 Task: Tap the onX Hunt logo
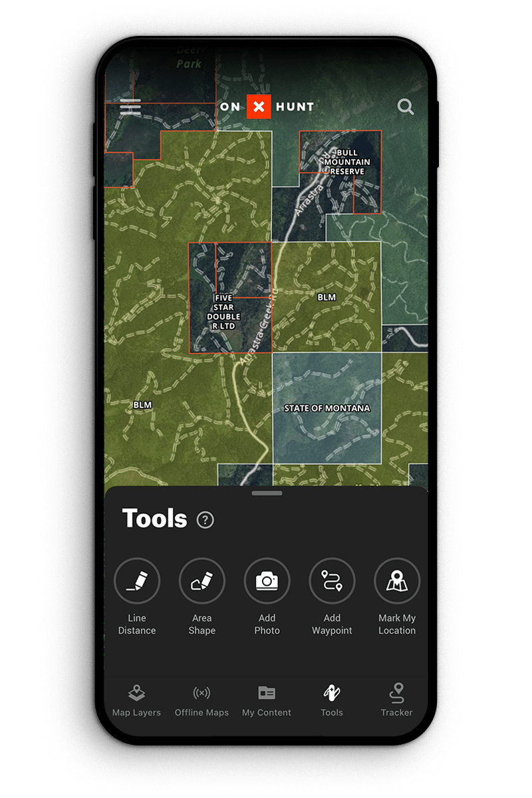pos(267,106)
